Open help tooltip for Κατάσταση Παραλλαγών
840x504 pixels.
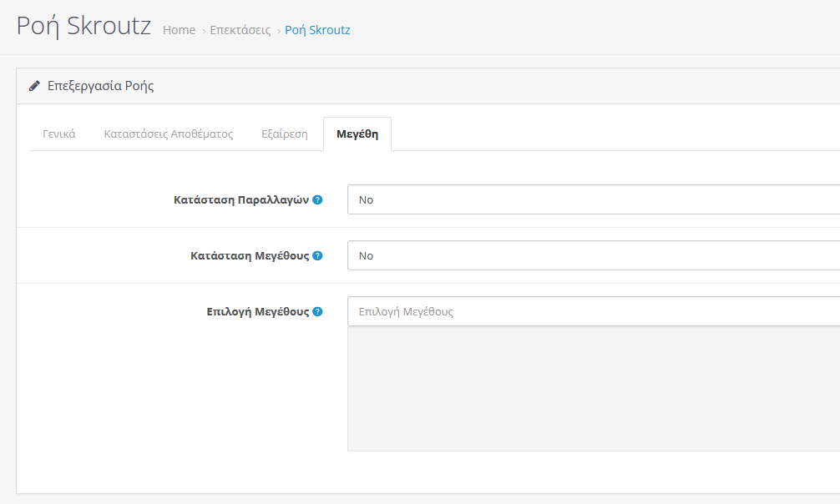(317, 199)
